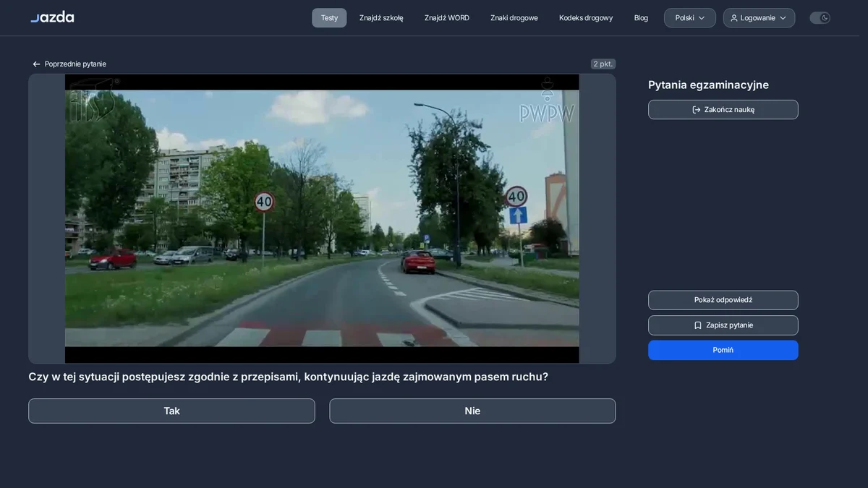Open the Polski language dropdown
Viewport: 868px width, 488px height.
(690, 18)
